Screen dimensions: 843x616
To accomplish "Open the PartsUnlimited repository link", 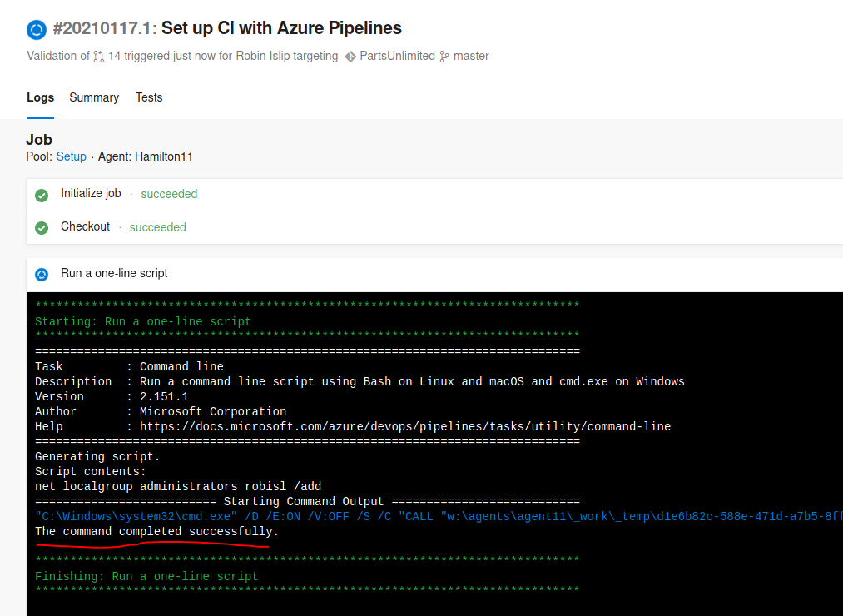I will (x=397, y=56).
